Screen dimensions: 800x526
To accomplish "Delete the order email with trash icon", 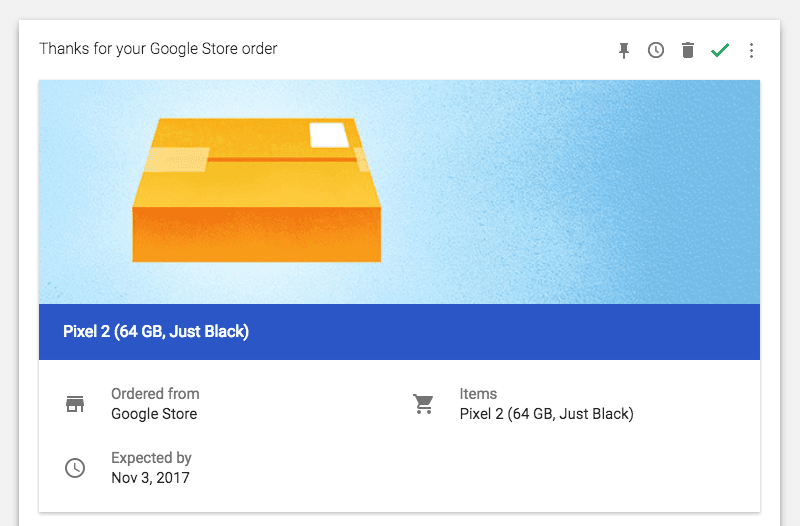I will pyautogui.click(x=688, y=50).
